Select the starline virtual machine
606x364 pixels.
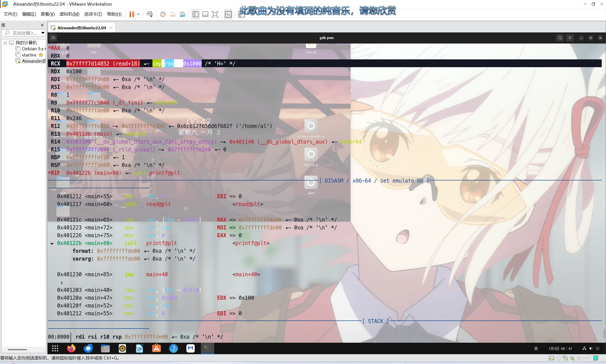click(29, 55)
